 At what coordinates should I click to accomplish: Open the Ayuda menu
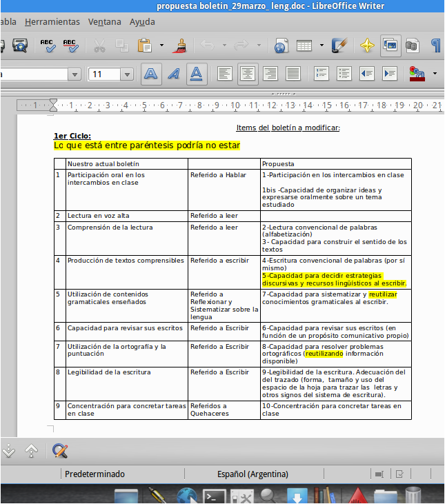[142, 22]
